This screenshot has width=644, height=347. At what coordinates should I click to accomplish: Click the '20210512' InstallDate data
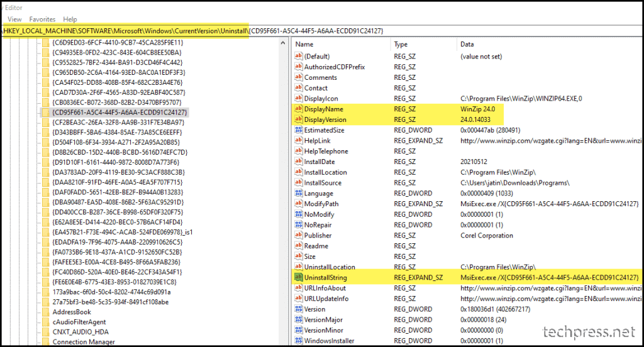coord(474,162)
